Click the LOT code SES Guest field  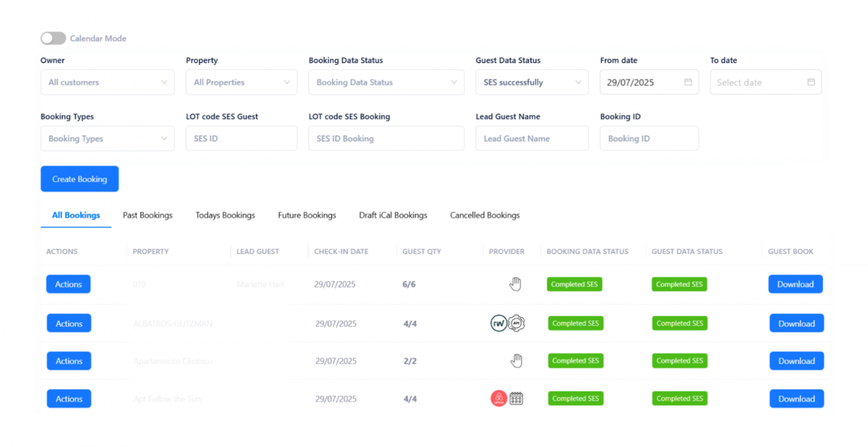[x=241, y=138]
